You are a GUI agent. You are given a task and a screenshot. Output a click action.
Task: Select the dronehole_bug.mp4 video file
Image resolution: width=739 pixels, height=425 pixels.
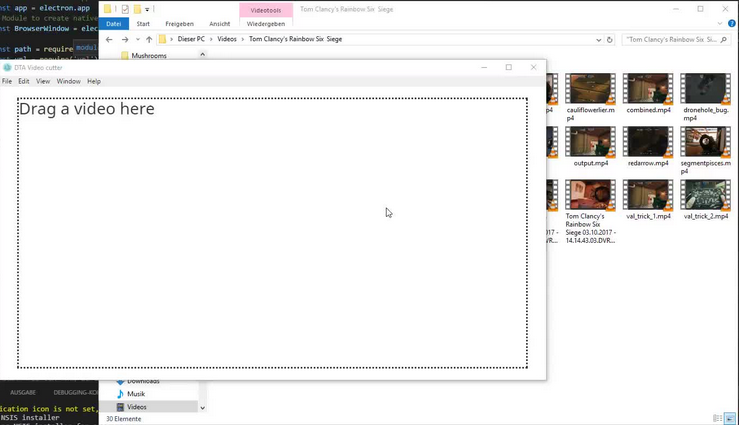[x=706, y=98]
